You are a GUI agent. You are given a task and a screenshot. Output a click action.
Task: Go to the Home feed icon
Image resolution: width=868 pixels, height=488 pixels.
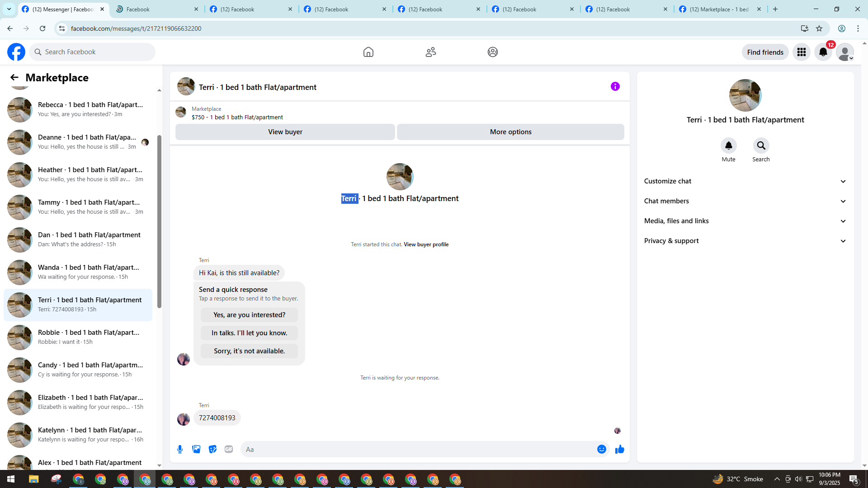(368, 52)
